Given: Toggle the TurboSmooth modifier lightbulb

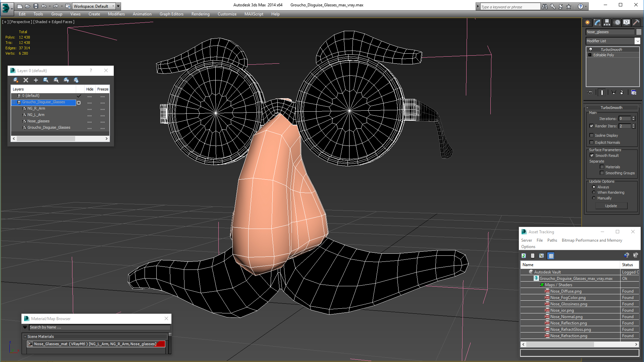Looking at the screenshot, I should click(591, 50).
